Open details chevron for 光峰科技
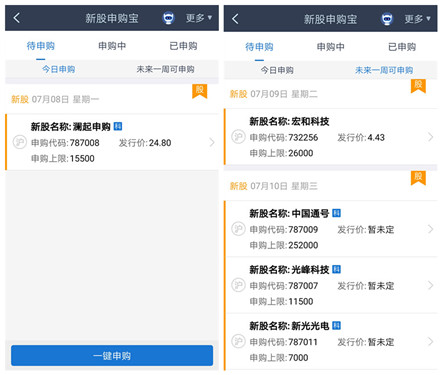442x375 pixels. tap(430, 285)
